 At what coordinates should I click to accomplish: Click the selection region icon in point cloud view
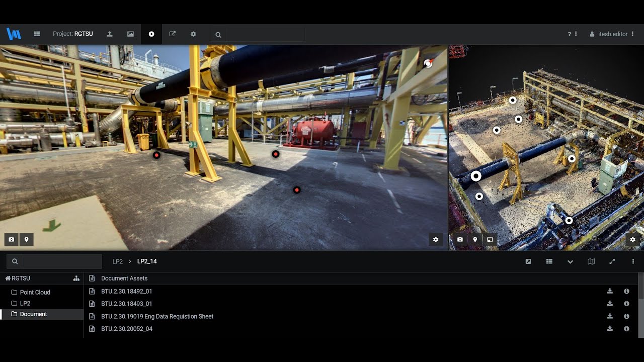click(490, 239)
